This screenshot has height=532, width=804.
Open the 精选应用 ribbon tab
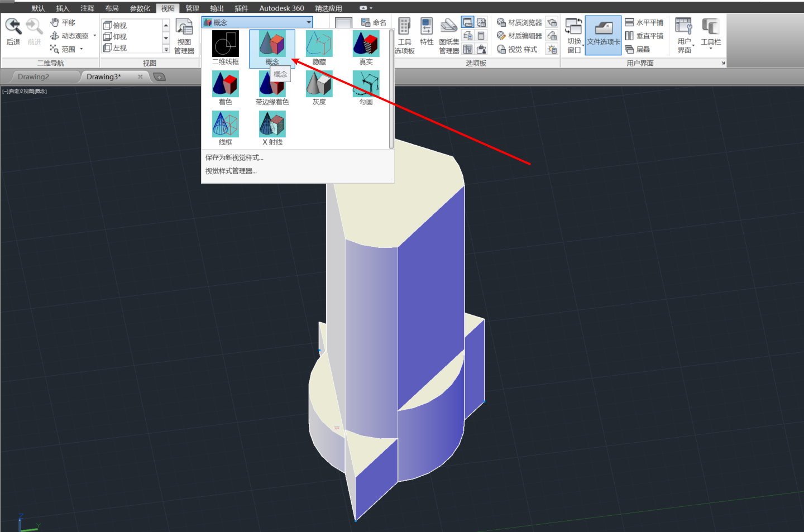coord(328,8)
